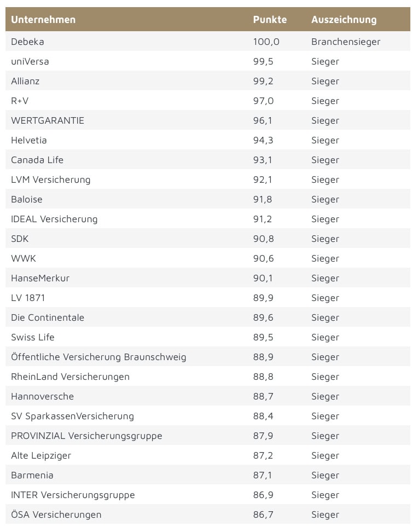The width and height of the screenshot is (418, 532).
Task: Select IDEAL Versicherung row name
Action: coord(54,219)
